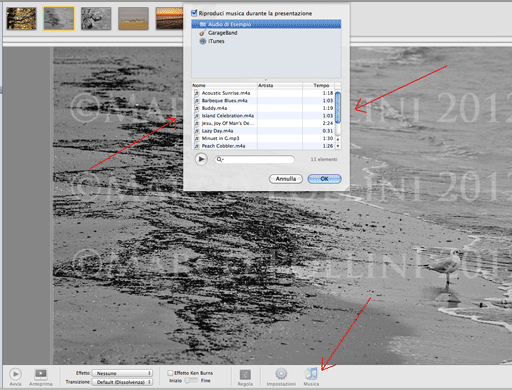The height and width of the screenshot is (390, 512).
Task: Start the slideshow with the Avvia button
Action: 15,374
